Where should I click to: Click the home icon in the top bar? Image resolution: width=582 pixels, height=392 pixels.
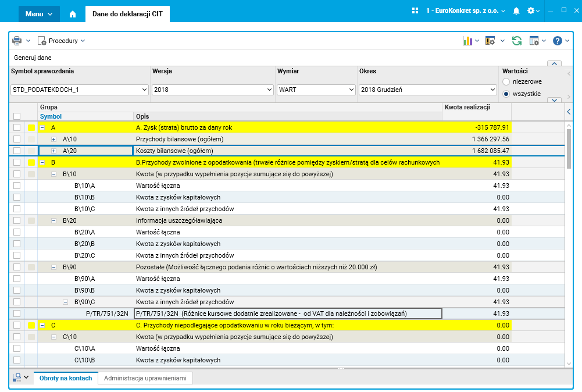coord(73,13)
